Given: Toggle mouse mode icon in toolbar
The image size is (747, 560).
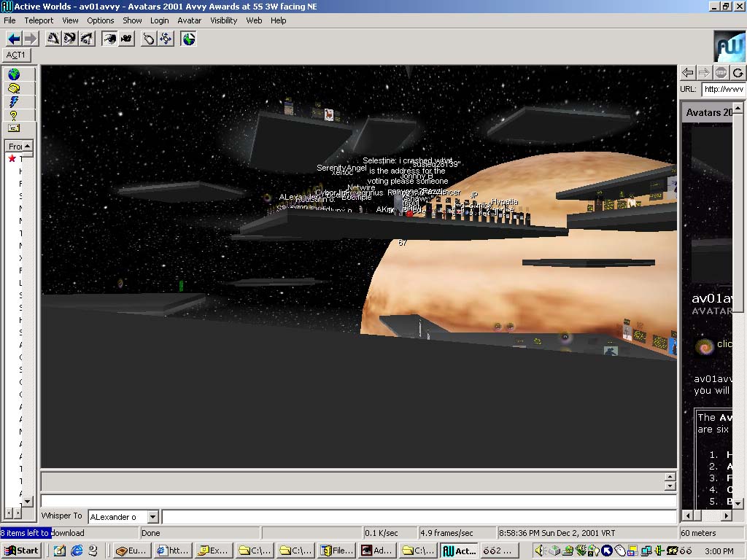Looking at the screenshot, I should coord(149,39).
